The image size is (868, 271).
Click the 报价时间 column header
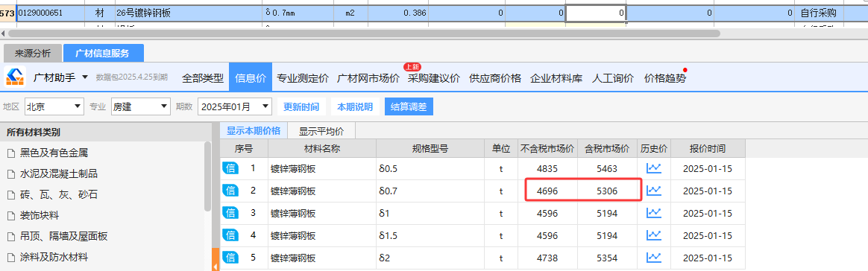point(708,149)
